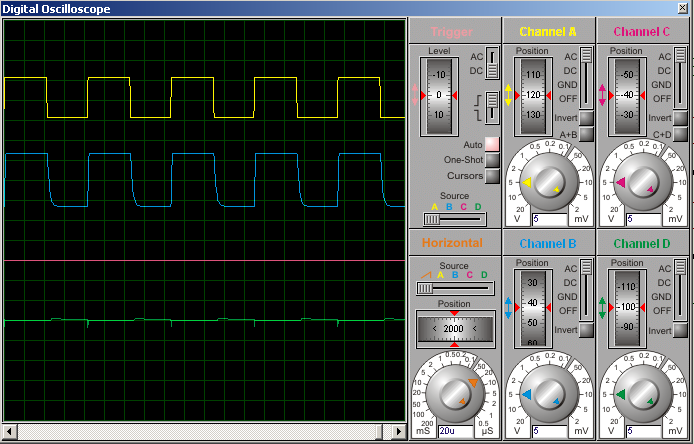The image size is (694, 444).
Task: Click the Channel A AC/DC/GND/OFF coupling slider
Action: coord(588,78)
